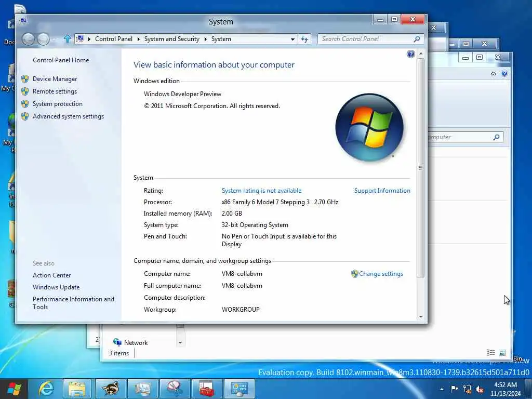532x399 pixels.
Task: Launch Internet Explorer from taskbar
Action: 46,389
